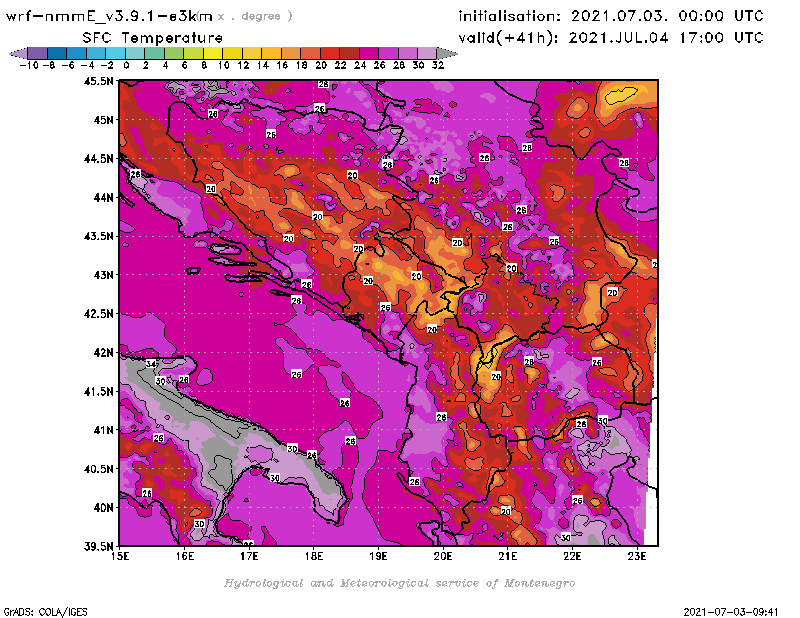The height and width of the screenshot is (618, 800).
Task: Click the Hydrological and Meteorological service of Montenegro caption
Action: tap(399, 583)
